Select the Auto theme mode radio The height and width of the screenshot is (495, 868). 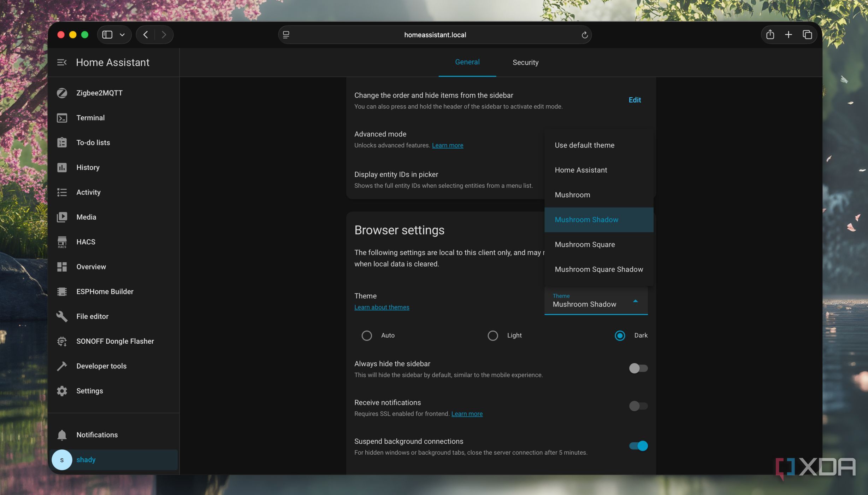point(367,336)
